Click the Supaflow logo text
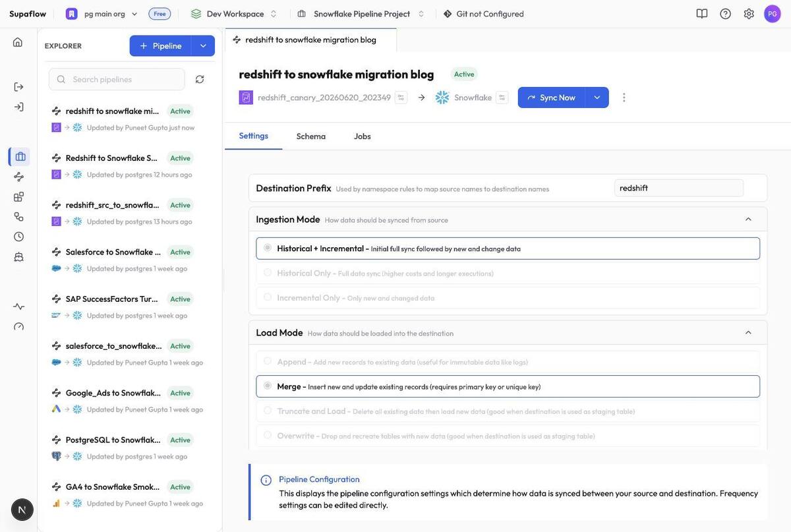 28,14
